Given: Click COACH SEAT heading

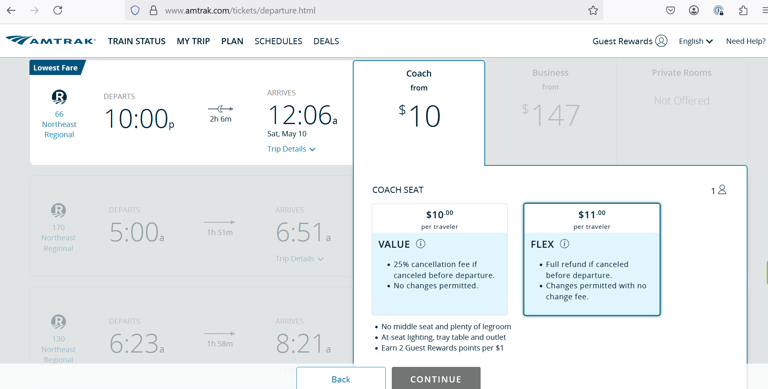Looking at the screenshot, I should [x=398, y=190].
